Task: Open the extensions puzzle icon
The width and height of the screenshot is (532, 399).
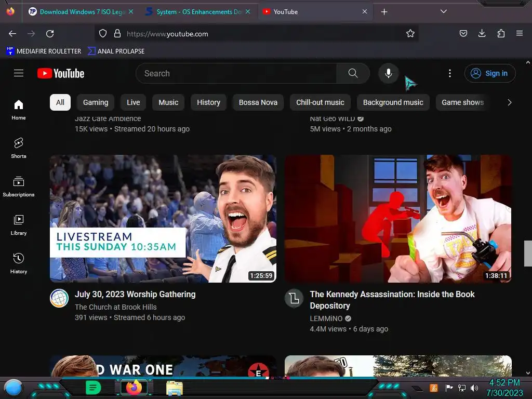Action: [501, 33]
